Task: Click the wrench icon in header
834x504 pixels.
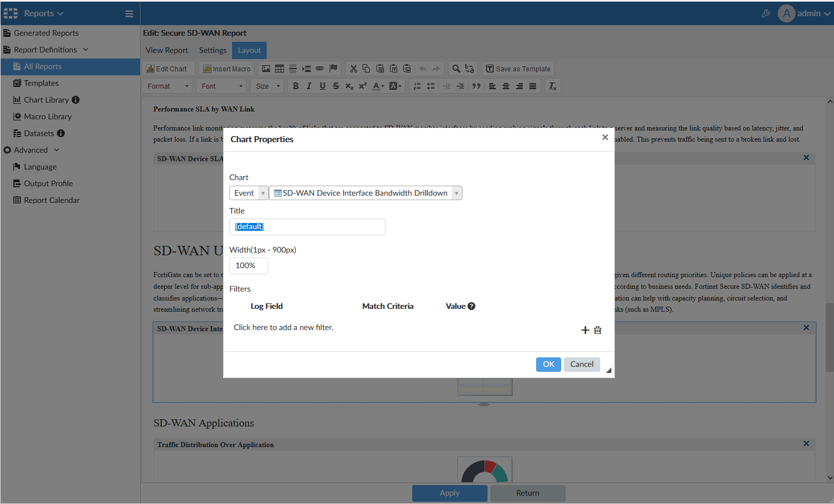Action: pyautogui.click(x=766, y=13)
